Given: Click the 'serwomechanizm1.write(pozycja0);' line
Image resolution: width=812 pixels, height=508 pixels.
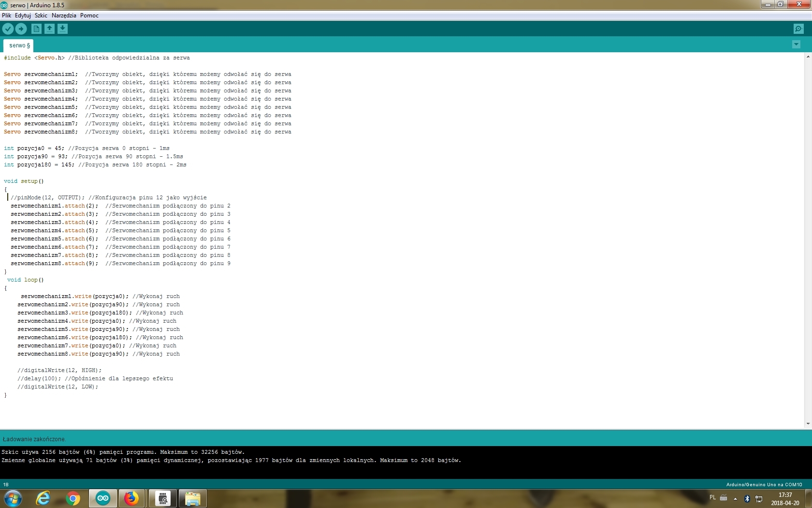Looking at the screenshot, I should [100, 297].
